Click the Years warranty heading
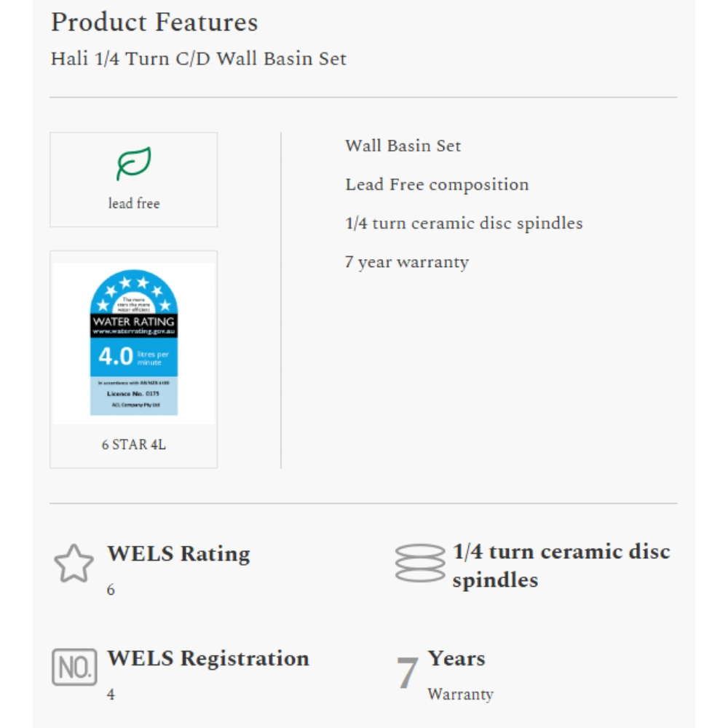Screen dimensions: 728x728 [x=456, y=659]
